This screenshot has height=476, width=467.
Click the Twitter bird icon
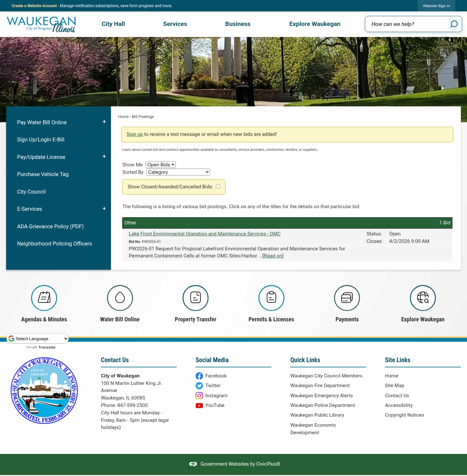click(x=199, y=386)
